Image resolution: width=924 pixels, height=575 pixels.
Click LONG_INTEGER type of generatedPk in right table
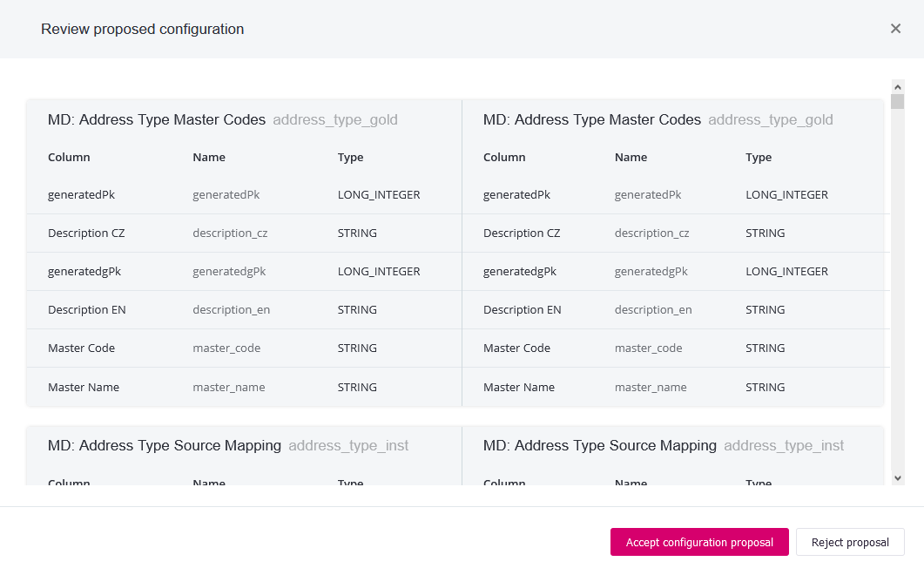click(x=786, y=195)
